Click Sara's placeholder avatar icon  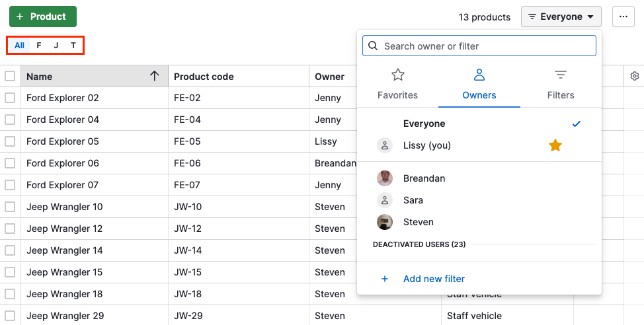pyautogui.click(x=385, y=200)
